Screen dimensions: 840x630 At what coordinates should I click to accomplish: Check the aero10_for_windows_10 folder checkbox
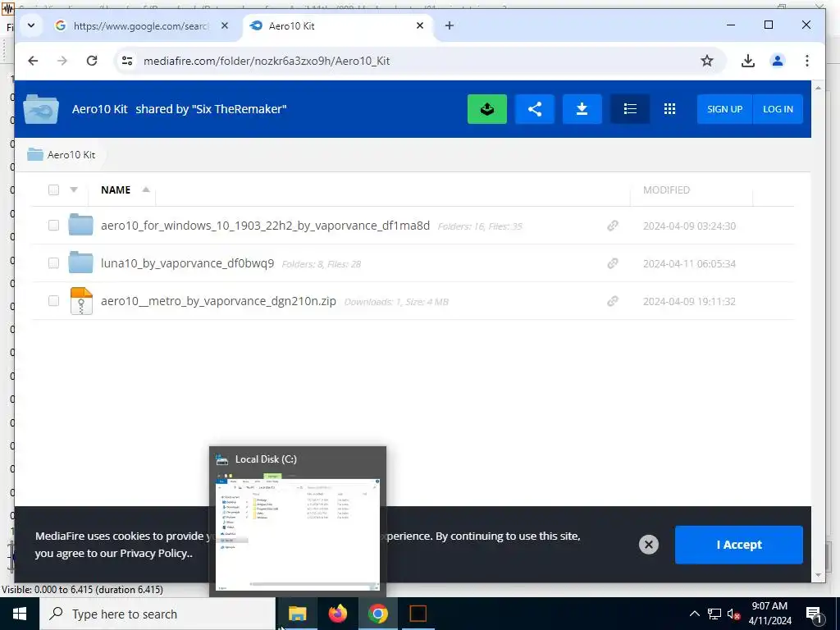(x=53, y=225)
